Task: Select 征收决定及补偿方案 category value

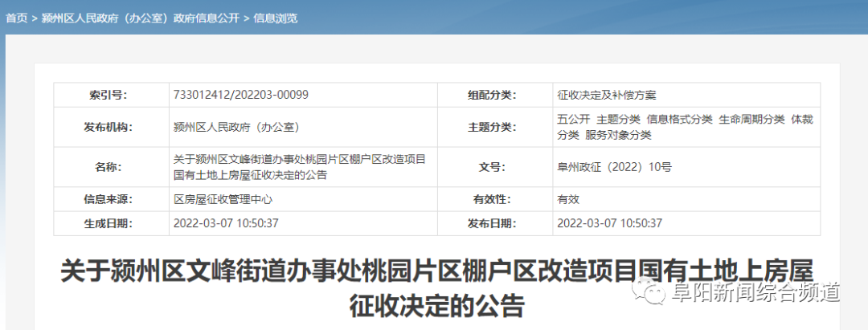Action: coord(607,95)
